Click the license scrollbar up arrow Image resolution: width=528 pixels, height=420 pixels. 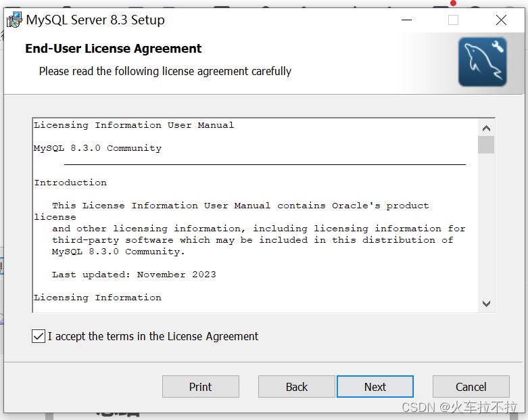coord(486,128)
